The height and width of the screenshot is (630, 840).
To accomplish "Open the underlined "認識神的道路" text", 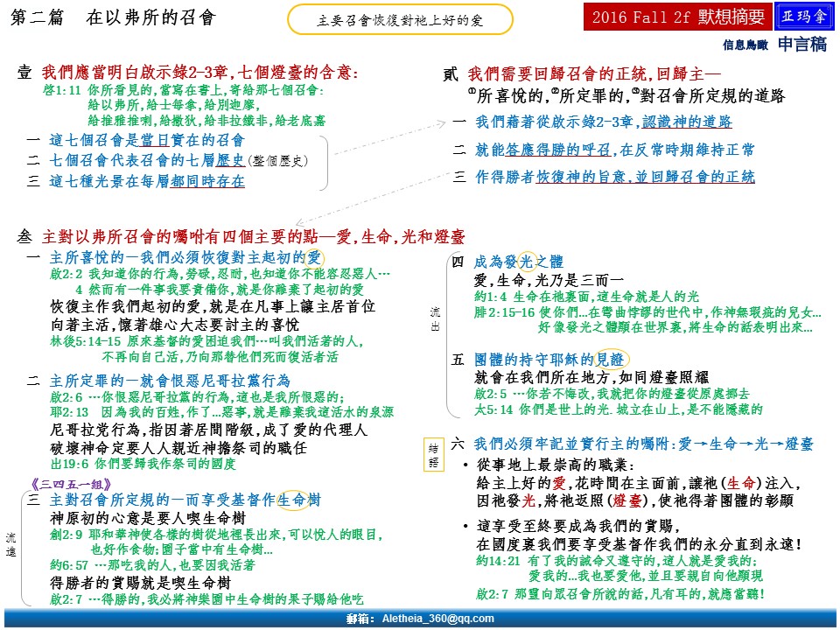I will [x=689, y=122].
